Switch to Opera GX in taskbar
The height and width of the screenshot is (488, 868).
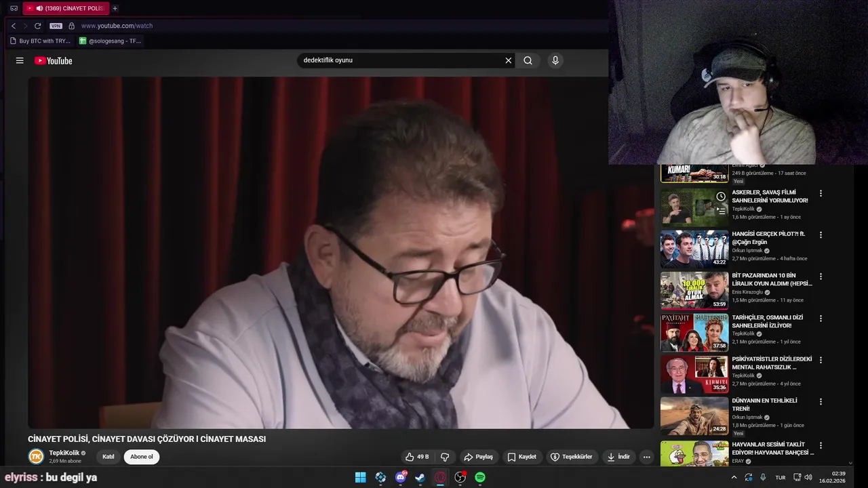(440, 477)
